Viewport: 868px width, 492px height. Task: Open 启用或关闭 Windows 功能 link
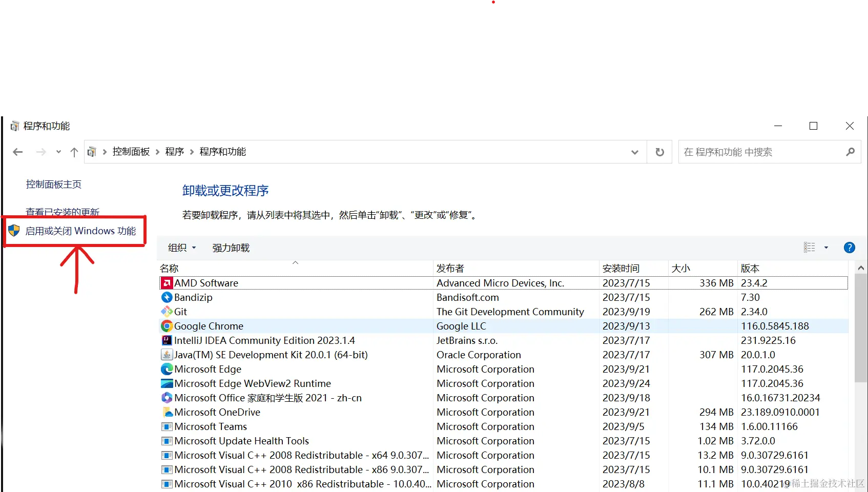pyautogui.click(x=80, y=231)
